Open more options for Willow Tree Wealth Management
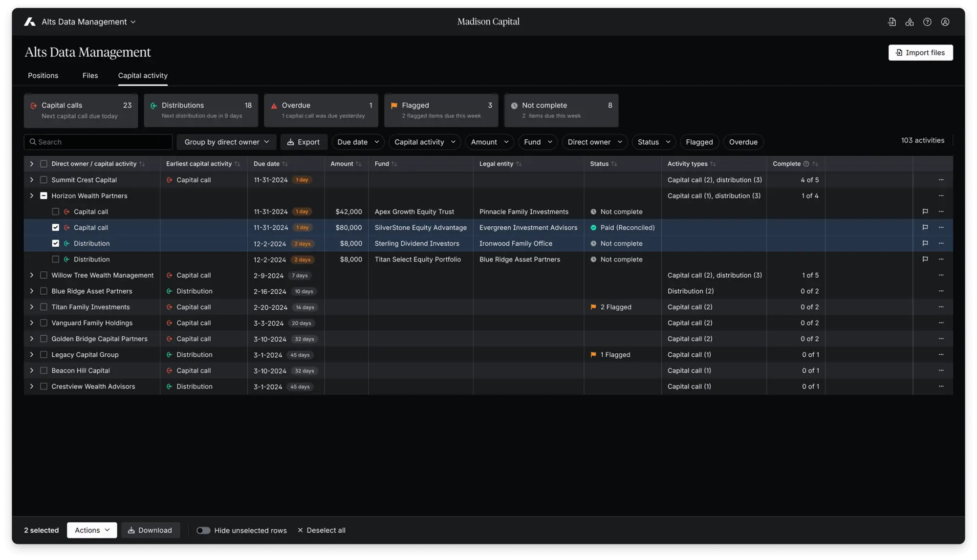 [941, 275]
